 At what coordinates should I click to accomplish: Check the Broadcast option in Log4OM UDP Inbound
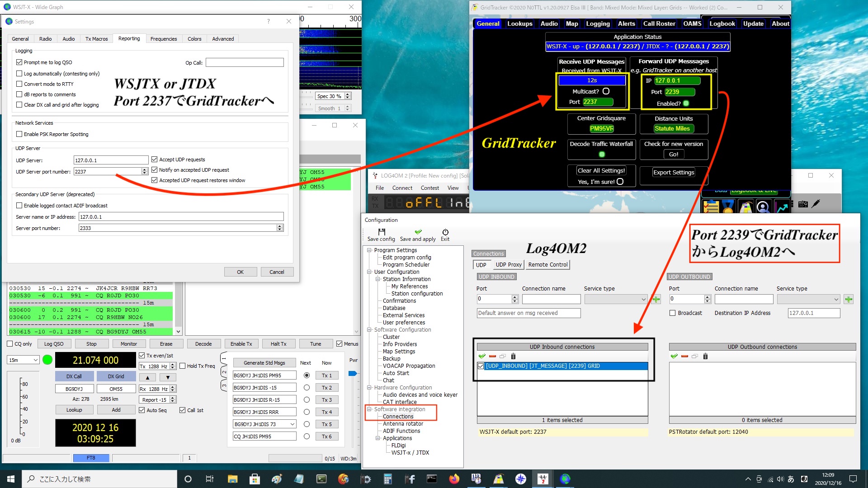point(672,313)
